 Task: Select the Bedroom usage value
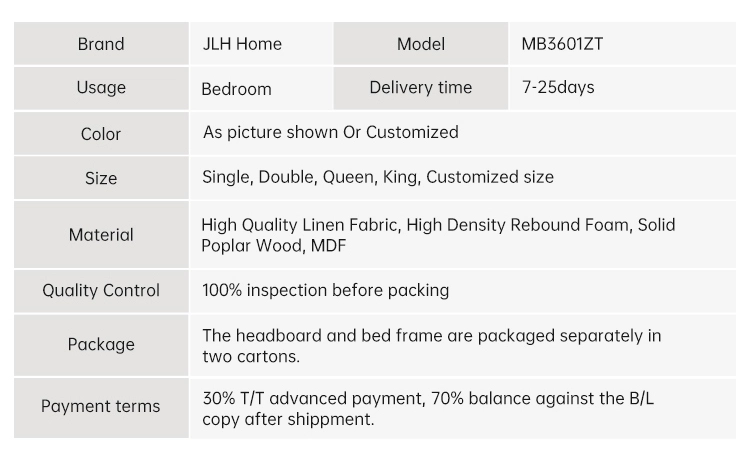click(x=236, y=89)
